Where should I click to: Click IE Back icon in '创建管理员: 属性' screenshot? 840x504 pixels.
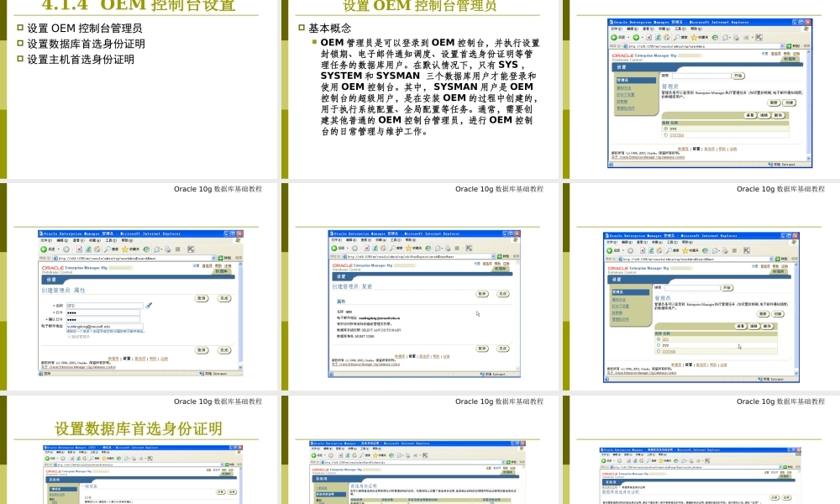point(44,249)
